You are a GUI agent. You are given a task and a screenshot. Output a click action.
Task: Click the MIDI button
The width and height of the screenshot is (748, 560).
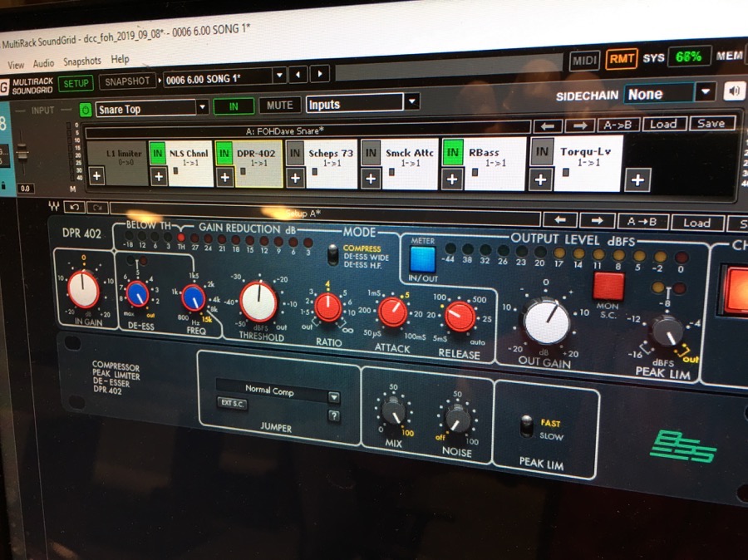[584, 61]
